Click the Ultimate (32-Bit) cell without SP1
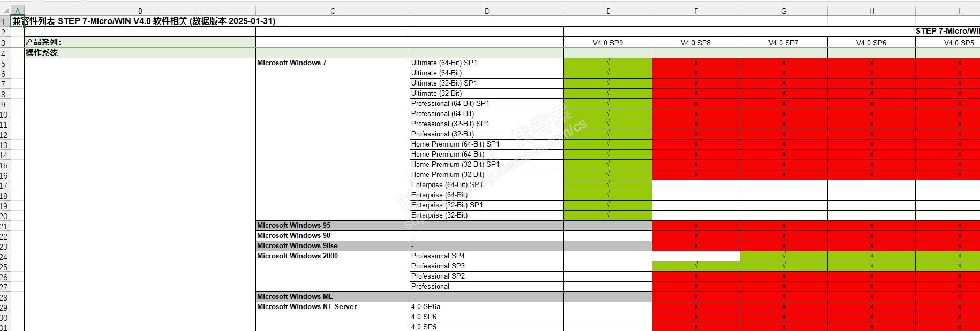The width and height of the screenshot is (980, 331). (487, 94)
